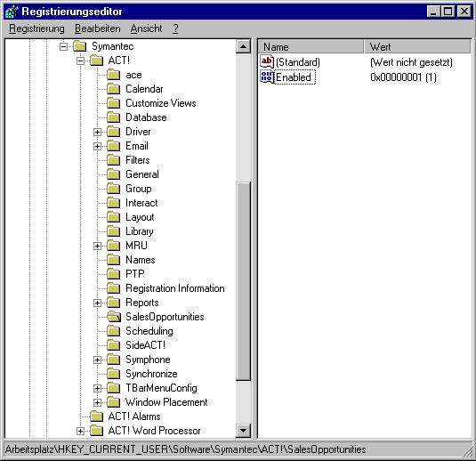
Task: Click the Registry Editor title bar icon
Action: click(x=12, y=12)
